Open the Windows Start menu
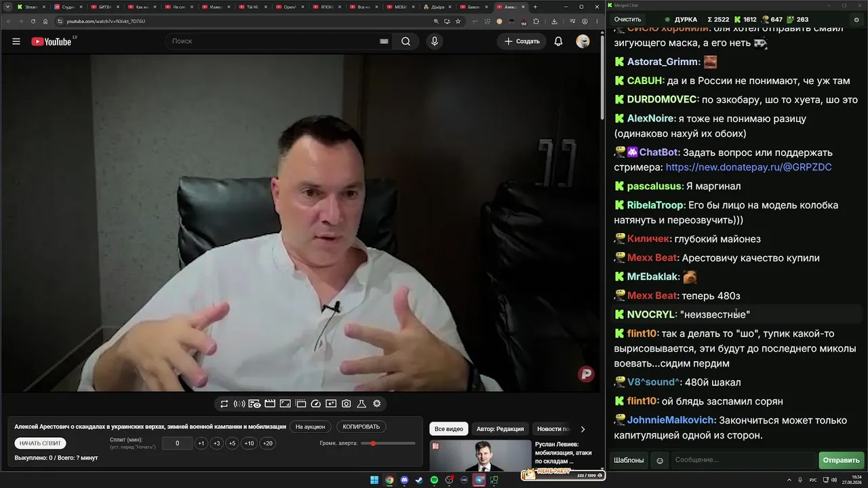This screenshot has height=488, width=868. point(374,480)
